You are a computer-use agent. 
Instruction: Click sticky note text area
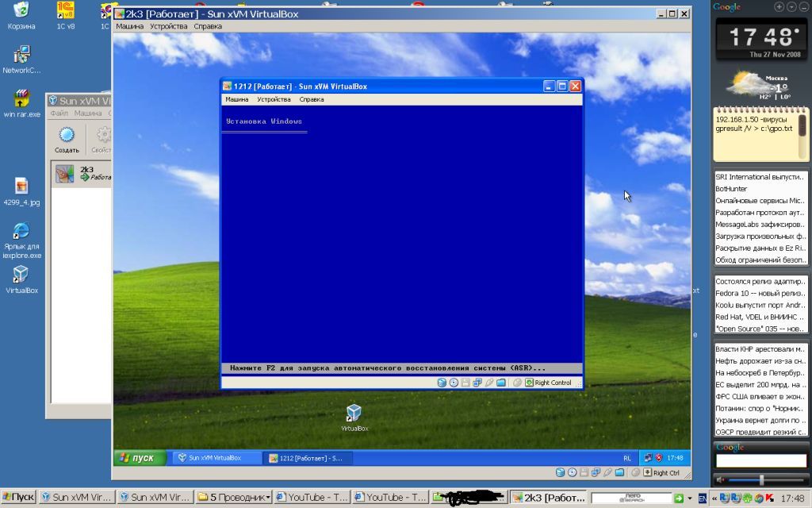tap(755, 136)
